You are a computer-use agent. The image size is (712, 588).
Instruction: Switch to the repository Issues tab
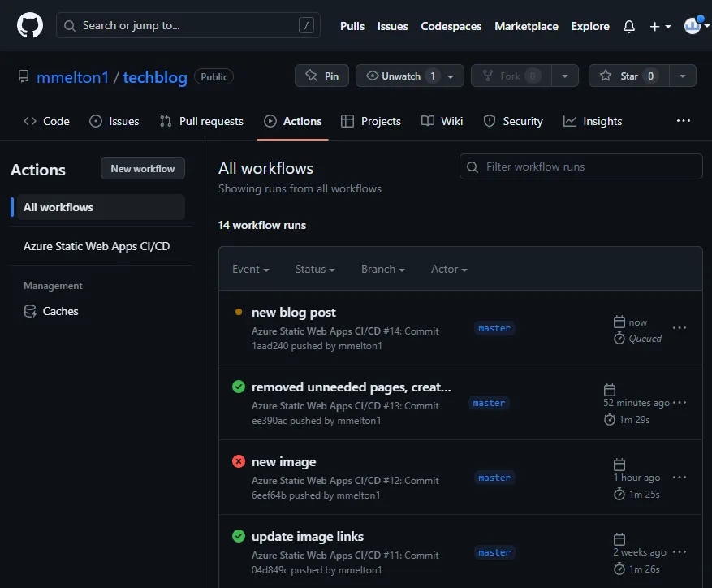coord(114,121)
